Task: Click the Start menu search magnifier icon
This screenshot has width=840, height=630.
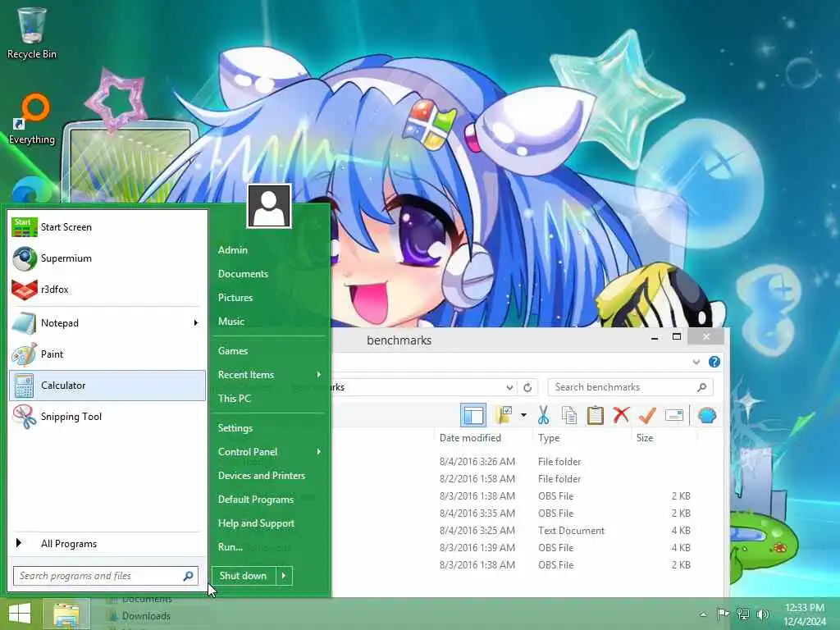Action: [188, 576]
